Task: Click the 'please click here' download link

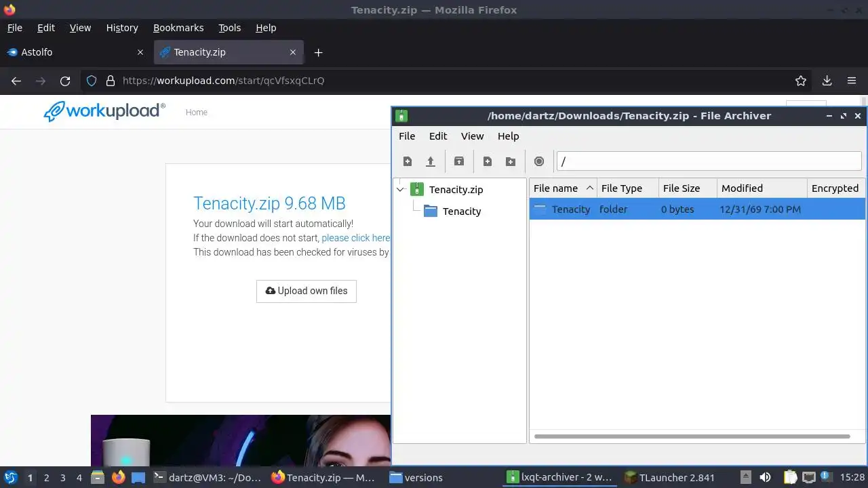Action: coord(356,238)
